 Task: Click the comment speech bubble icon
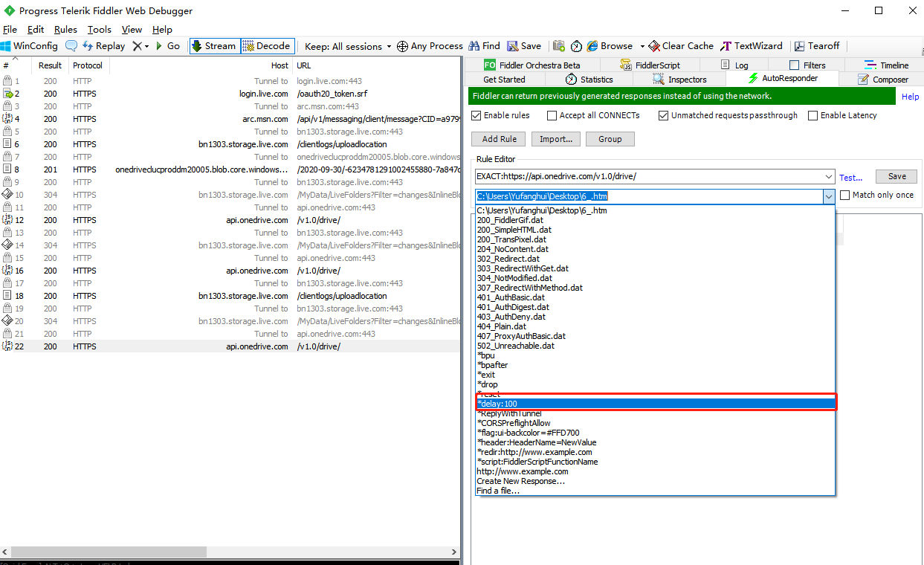(x=71, y=46)
